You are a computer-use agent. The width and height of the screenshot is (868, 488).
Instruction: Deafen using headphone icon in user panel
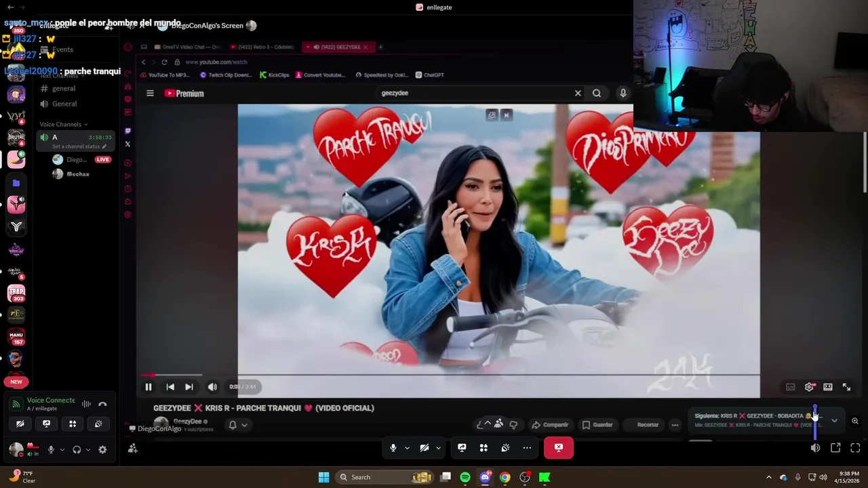coord(77,449)
